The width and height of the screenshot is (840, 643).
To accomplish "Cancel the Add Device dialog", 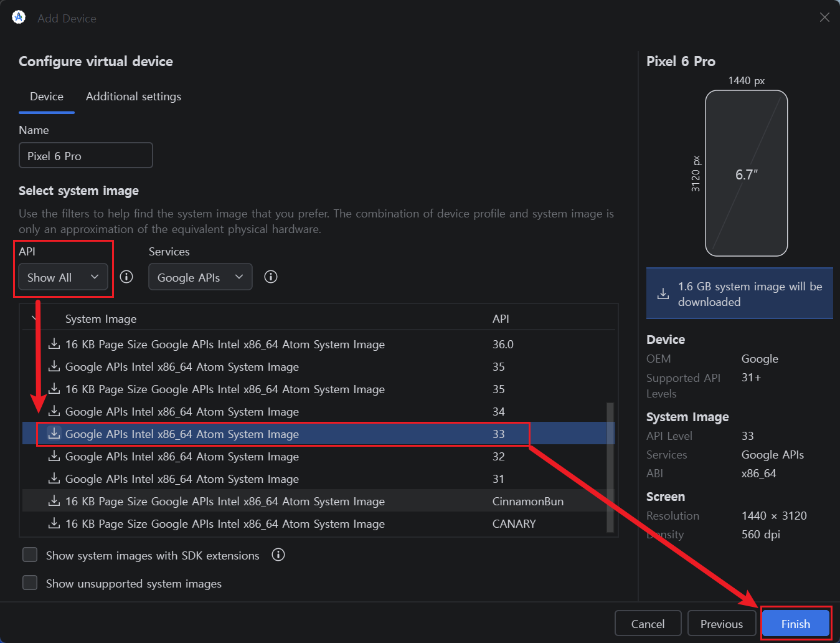I will click(648, 624).
